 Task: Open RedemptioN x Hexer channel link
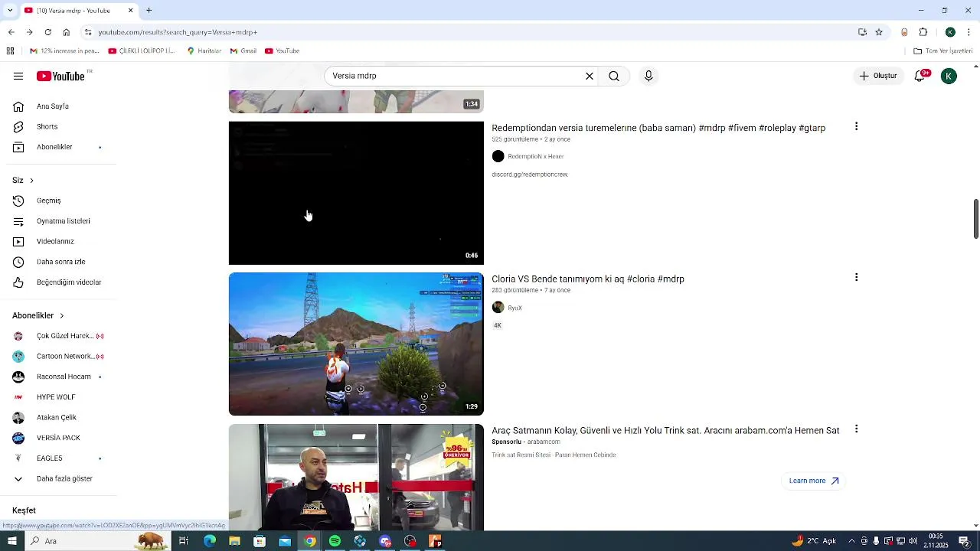point(535,156)
